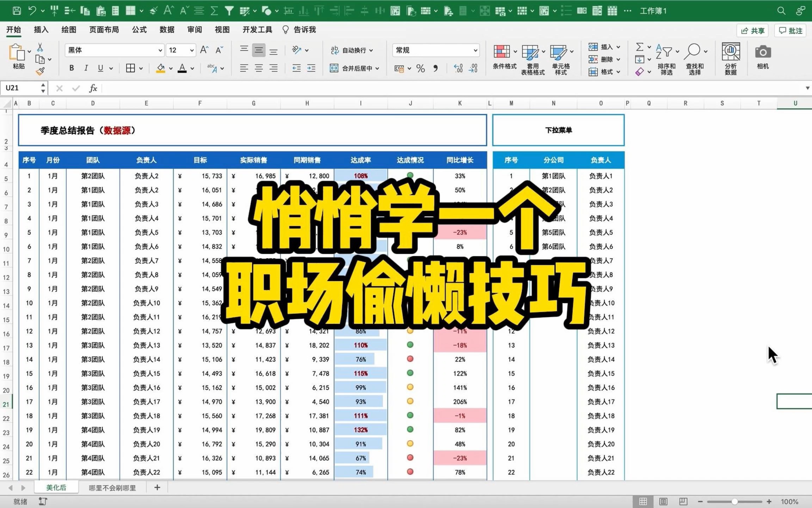Switch to sheet tab 哪里不会刷哪里

pos(112,488)
